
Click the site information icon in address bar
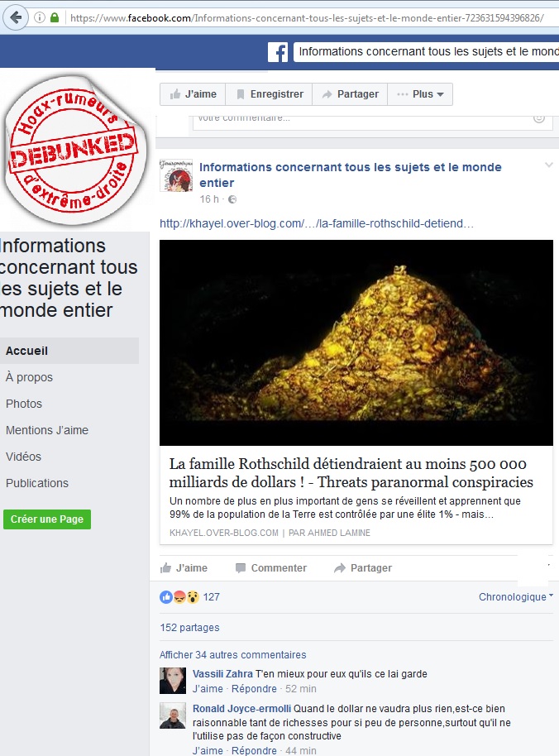40,18
